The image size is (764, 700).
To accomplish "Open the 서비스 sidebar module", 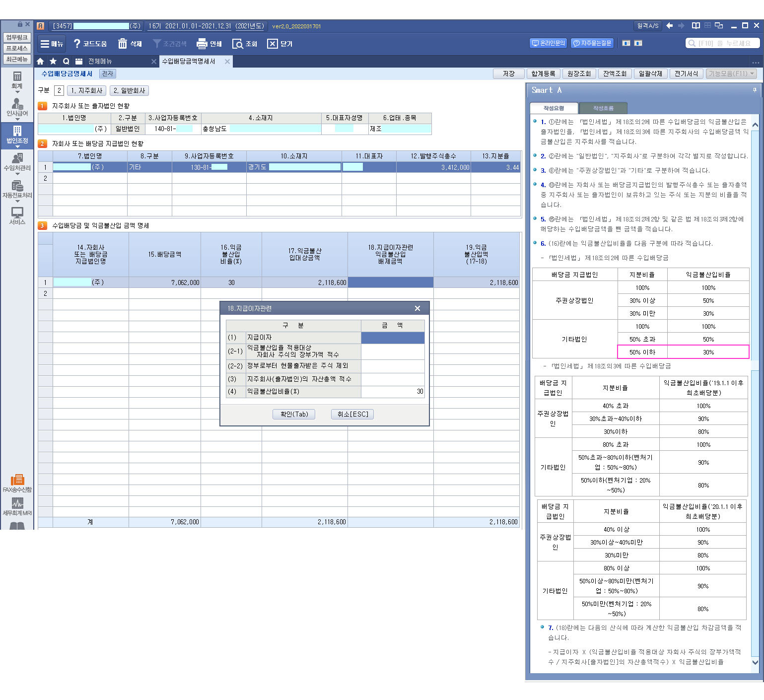I will 17,216.
